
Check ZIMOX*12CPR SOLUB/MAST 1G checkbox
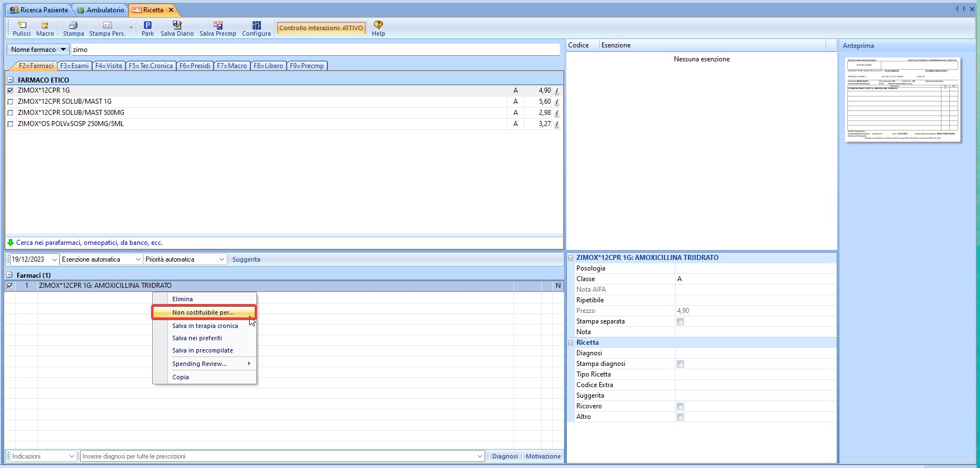click(x=10, y=102)
